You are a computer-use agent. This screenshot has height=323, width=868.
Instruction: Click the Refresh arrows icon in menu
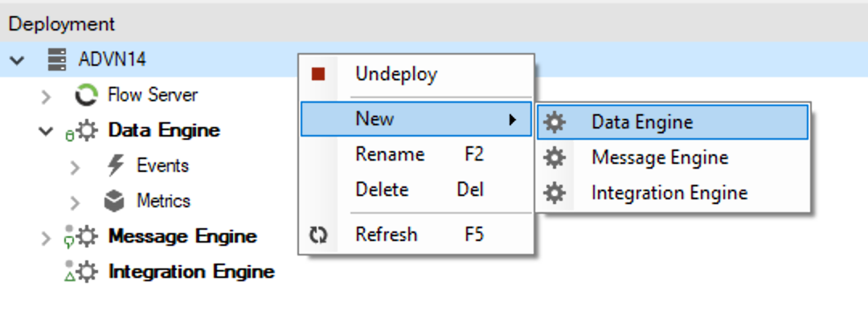coord(318,235)
